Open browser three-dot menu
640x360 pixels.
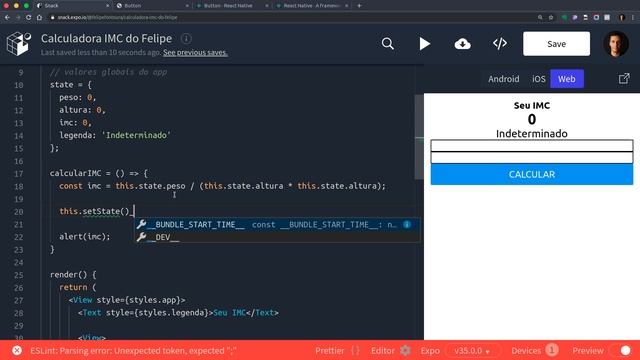tap(633, 18)
